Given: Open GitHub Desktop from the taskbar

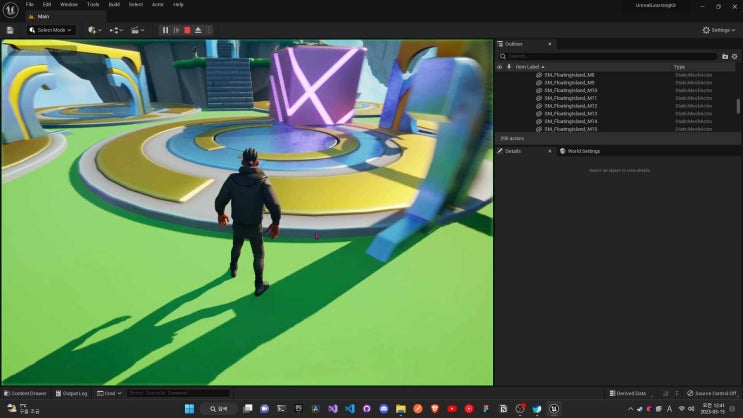Looking at the screenshot, I should coord(367,409).
